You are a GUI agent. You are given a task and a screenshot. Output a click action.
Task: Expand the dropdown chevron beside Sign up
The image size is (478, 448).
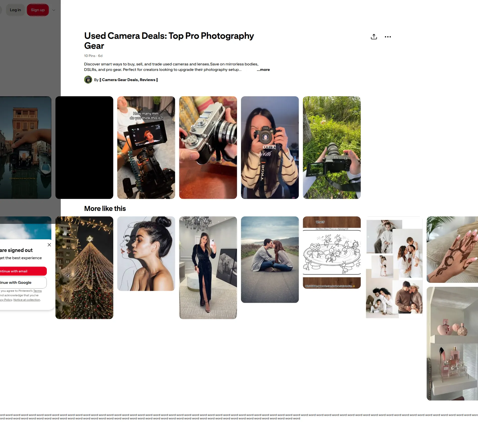(x=54, y=10)
